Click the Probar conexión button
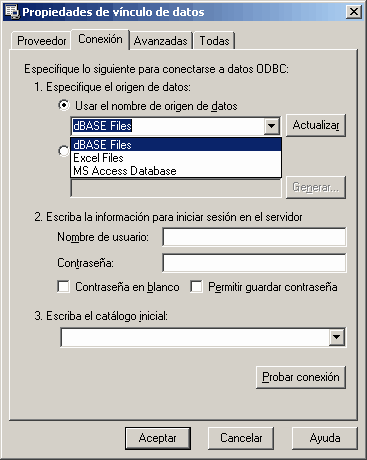The height and width of the screenshot is (460, 367). tap(301, 377)
